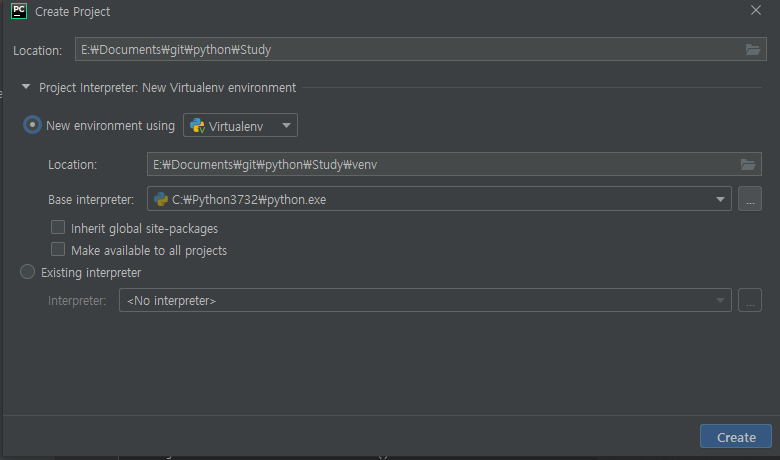780x460 pixels.
Task: Open the No interpreter dropdown
Action: [425, 300]
